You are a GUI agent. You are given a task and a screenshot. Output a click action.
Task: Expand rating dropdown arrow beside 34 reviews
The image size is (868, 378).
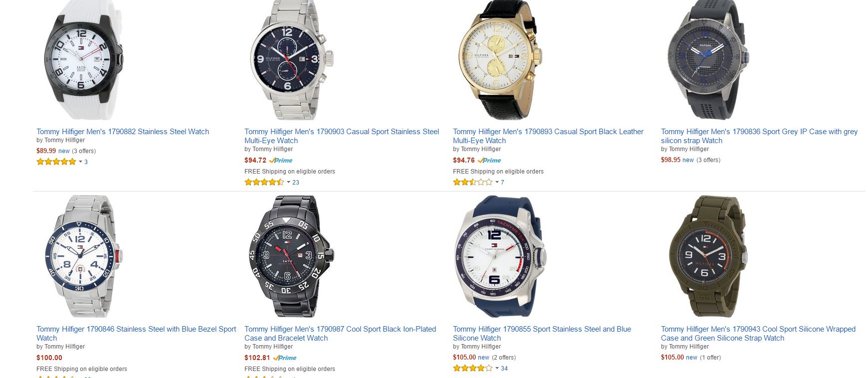coord(497,368)
